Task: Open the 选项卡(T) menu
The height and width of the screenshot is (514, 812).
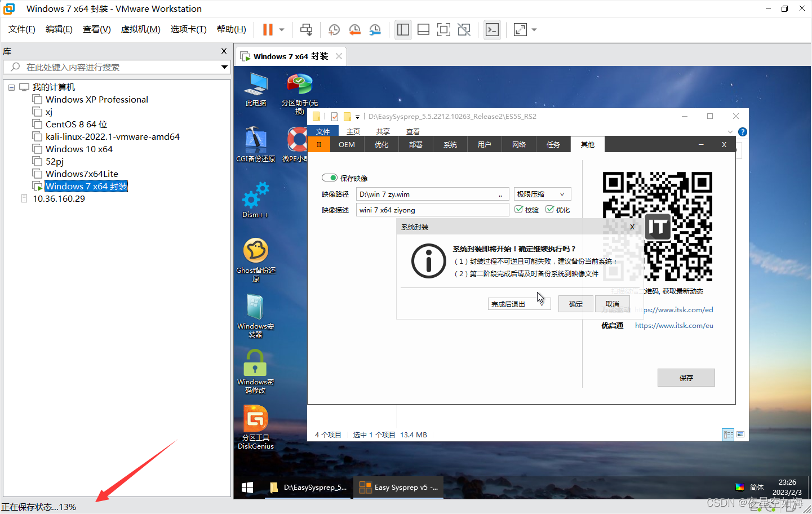Action: [188, 29]
